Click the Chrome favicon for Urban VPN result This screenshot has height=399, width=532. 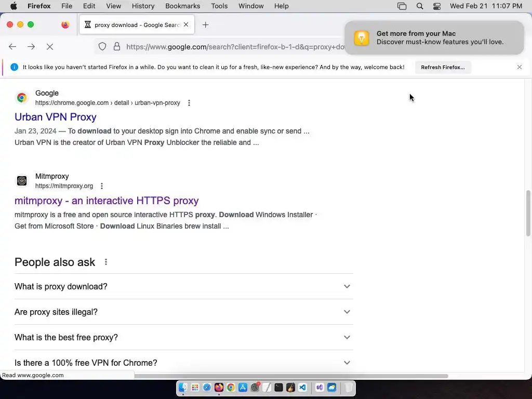point(22,98)
